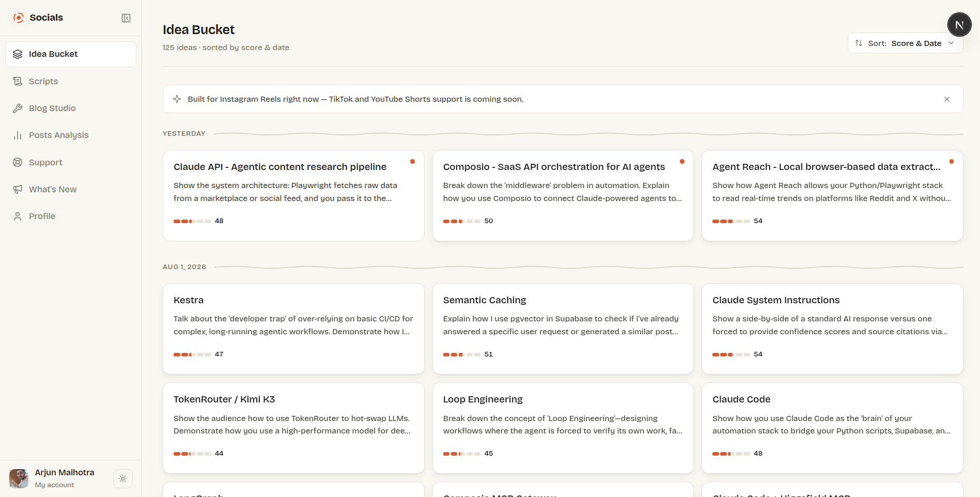Navigate to Posts Analysis
The height and width of the screenshot is (497, 980).
[x=71, y=135]
